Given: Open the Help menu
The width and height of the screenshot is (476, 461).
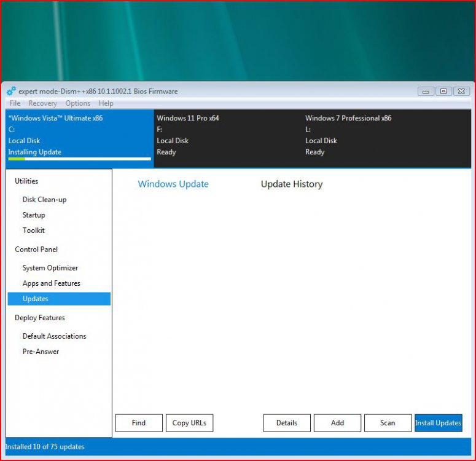Looking at the screenshot, I should pyautogui.click(x=106, y=103).
